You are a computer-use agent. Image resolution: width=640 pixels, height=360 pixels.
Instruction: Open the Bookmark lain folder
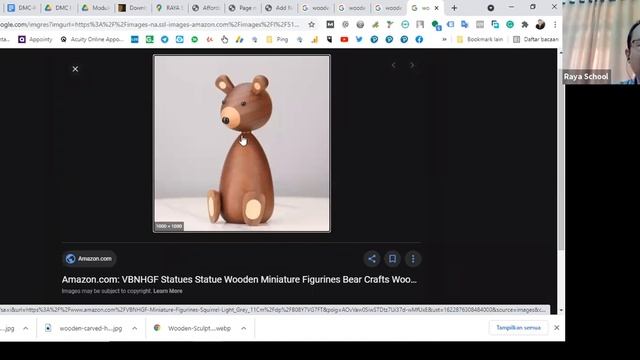coord(480,40)
